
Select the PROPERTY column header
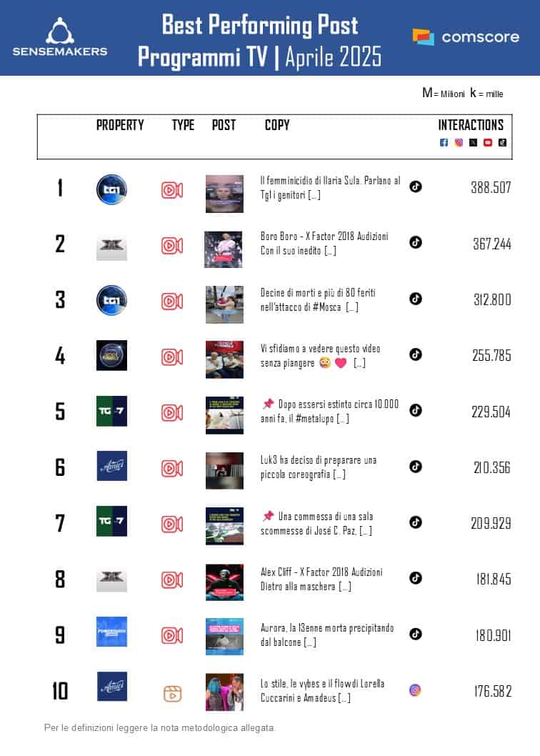120,125
